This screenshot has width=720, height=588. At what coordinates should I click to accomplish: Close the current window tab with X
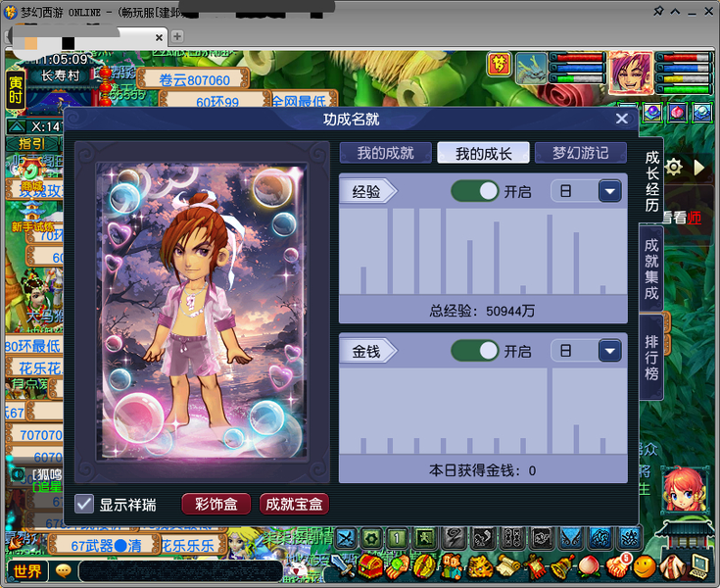pyautogui.click(x=159, y=37)
